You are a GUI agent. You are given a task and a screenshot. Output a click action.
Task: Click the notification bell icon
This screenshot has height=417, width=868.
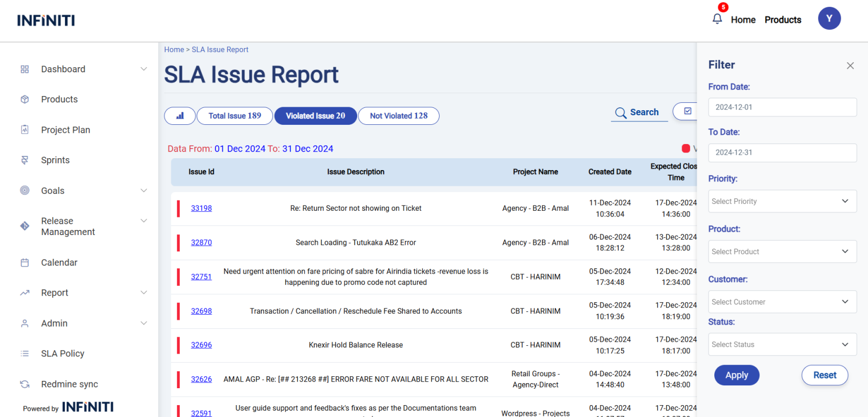[x=717, y=19]
